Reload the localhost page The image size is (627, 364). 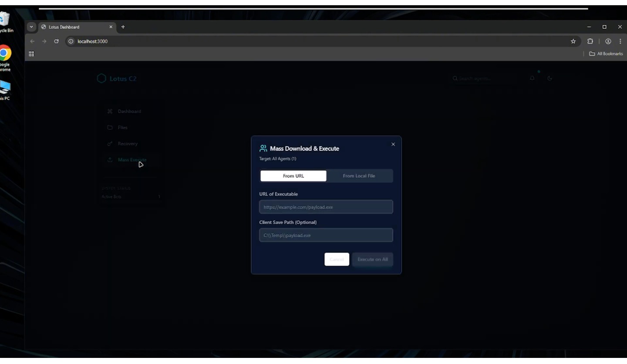pyautogui.click(x=56, y=41)
